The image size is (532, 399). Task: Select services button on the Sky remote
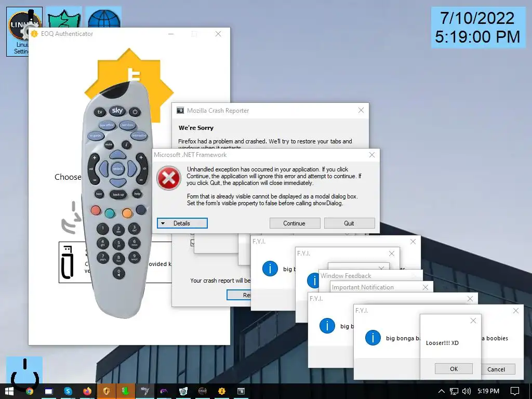[x=128, y=125]
